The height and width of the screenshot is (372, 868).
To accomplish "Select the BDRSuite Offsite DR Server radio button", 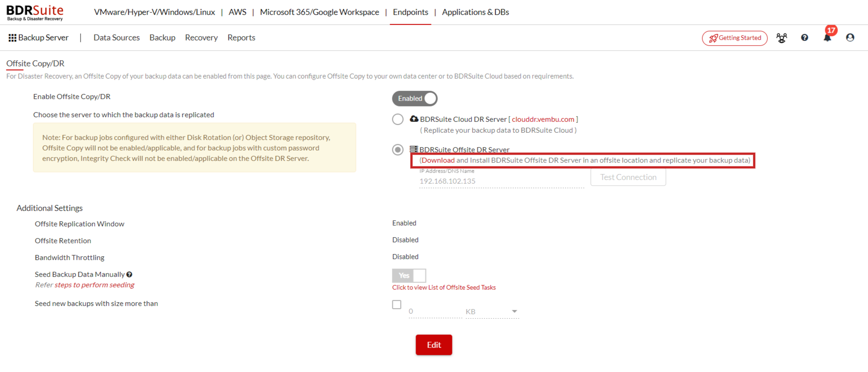I will [398, 150].
